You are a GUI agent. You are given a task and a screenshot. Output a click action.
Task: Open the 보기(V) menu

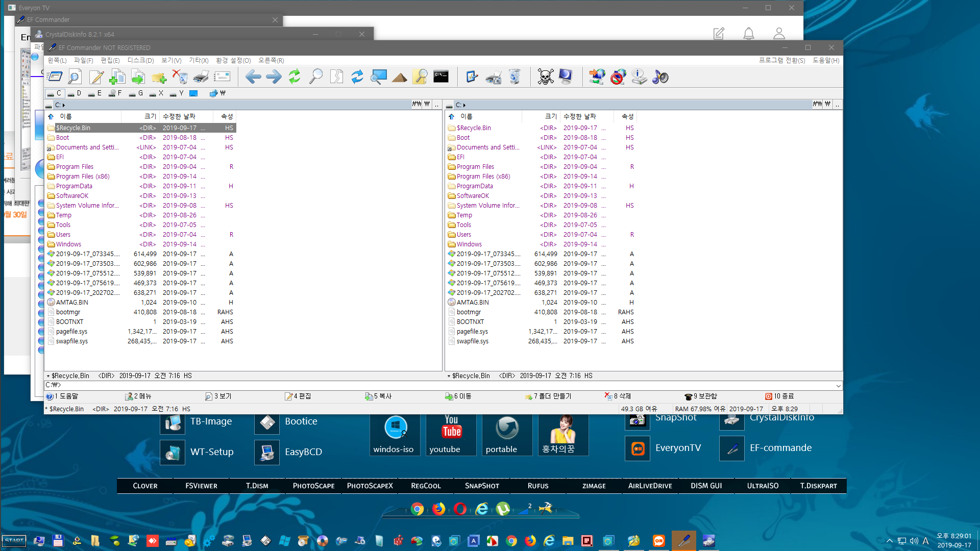pos(171,60)
